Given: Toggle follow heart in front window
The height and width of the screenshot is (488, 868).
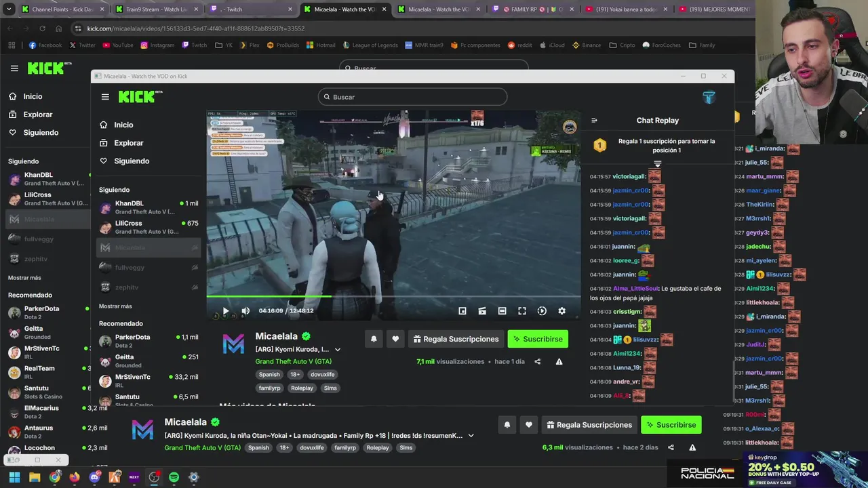Looking at the screenshot, I should (395, 339).
